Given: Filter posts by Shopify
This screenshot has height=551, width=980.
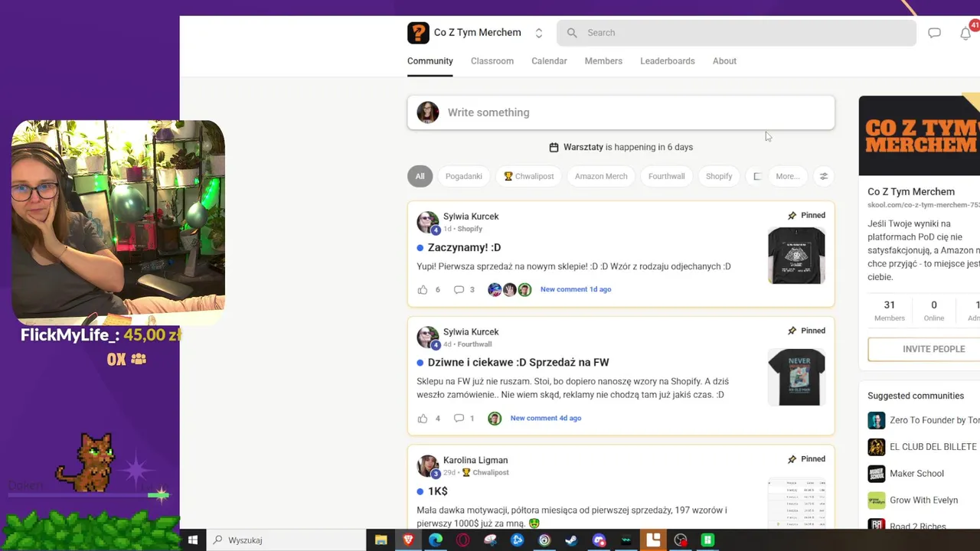Looking at the screenshot, I should coord(719,176).
